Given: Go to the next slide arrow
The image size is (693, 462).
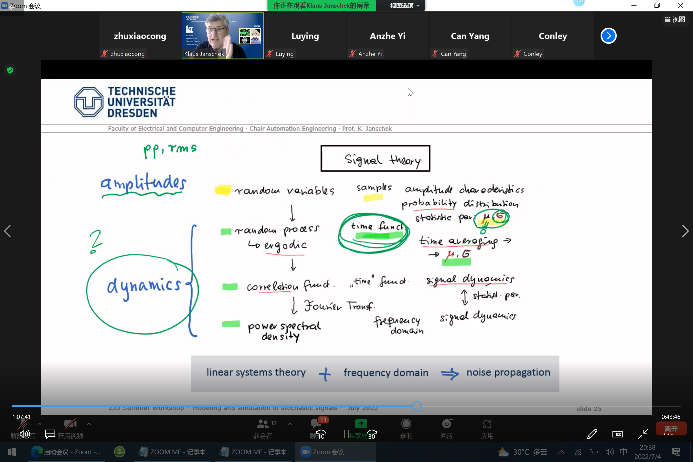Looking at the screenshot, I should coord(684,231).
